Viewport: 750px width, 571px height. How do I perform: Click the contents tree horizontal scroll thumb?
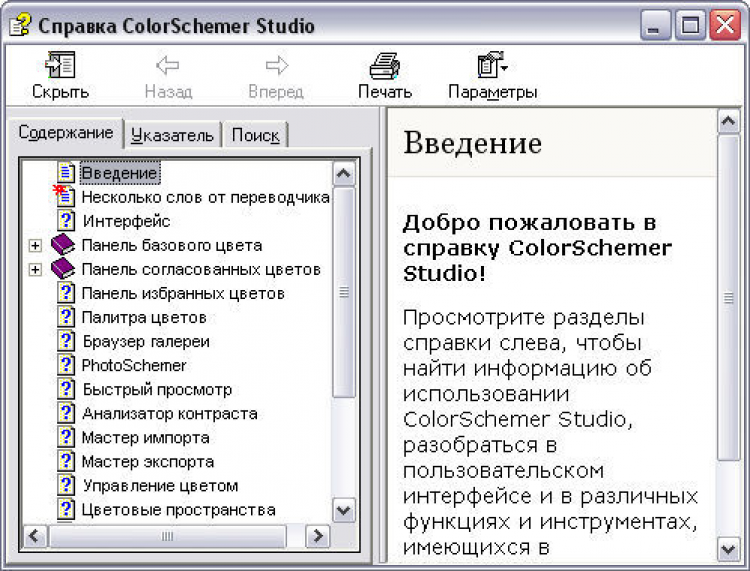167,536
